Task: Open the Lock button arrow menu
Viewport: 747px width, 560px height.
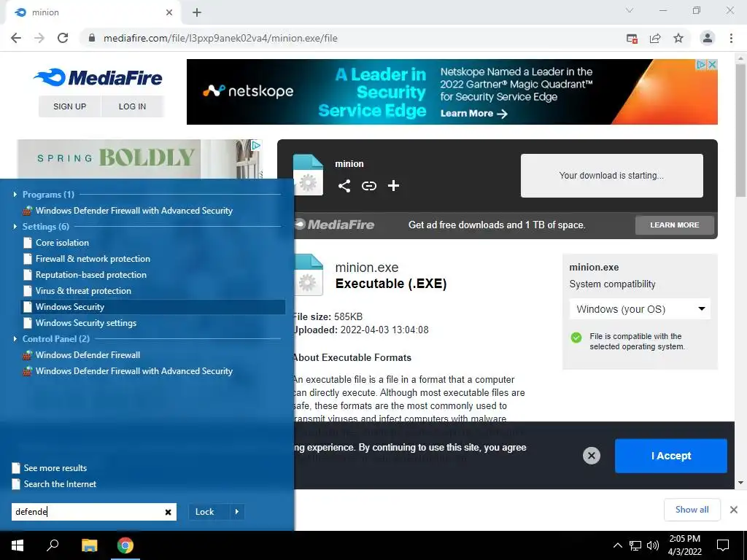Action: click(x=237, y=512)
